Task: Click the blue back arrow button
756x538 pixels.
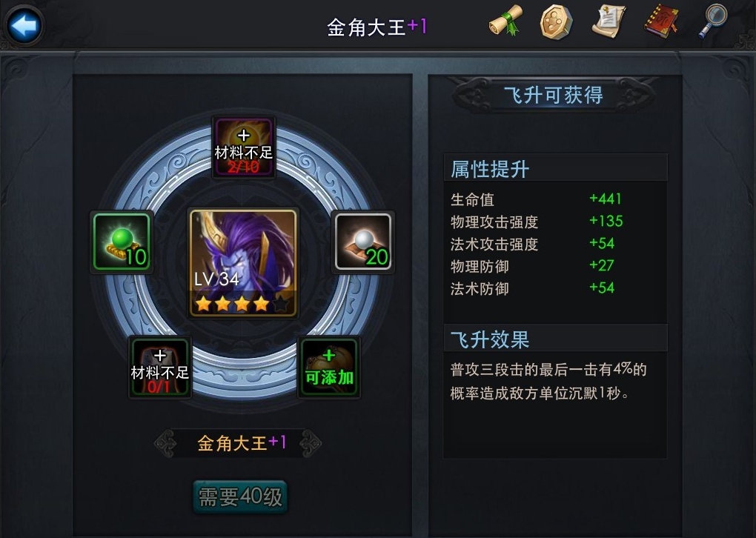Action: pos(24,25)
